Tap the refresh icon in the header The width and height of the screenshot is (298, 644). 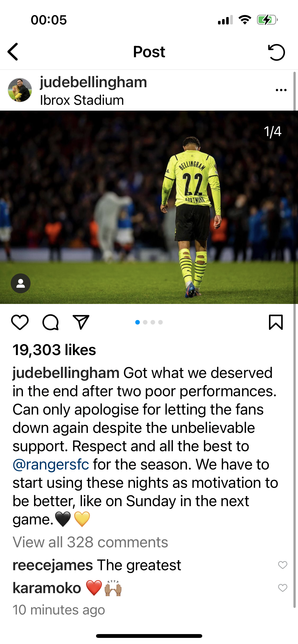tap(276, 52)
